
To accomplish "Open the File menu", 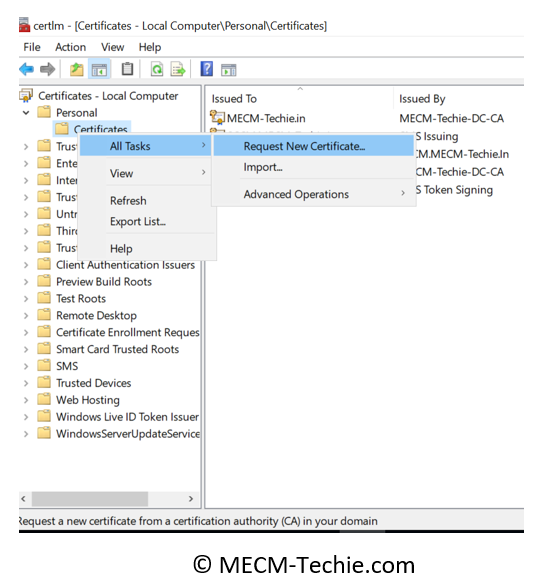I will coord(32,47).
